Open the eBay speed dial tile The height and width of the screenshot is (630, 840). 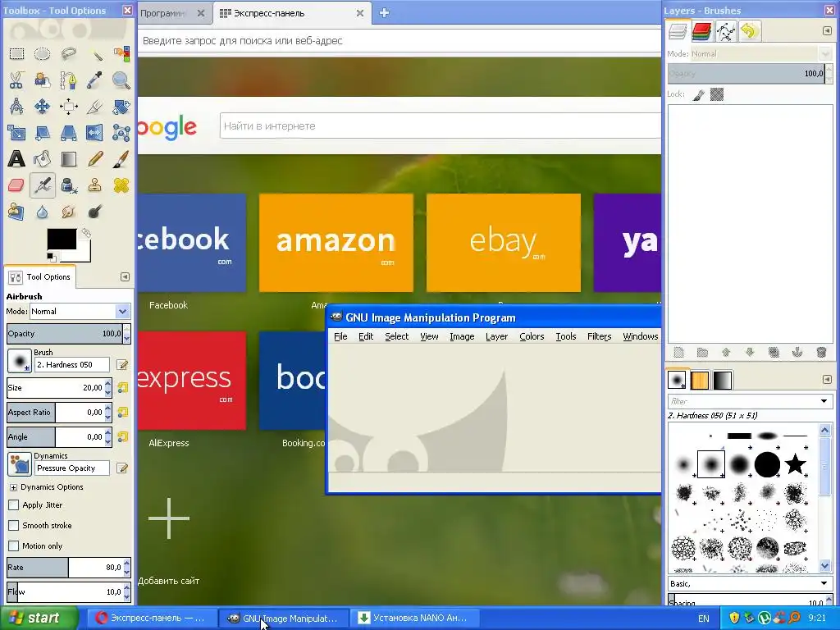503,243
